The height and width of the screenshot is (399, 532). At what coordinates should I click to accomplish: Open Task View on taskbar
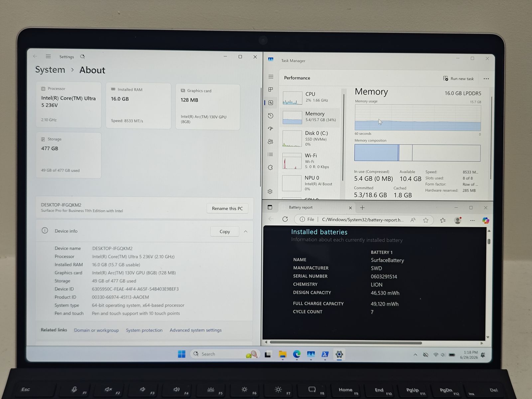(268, 354)
